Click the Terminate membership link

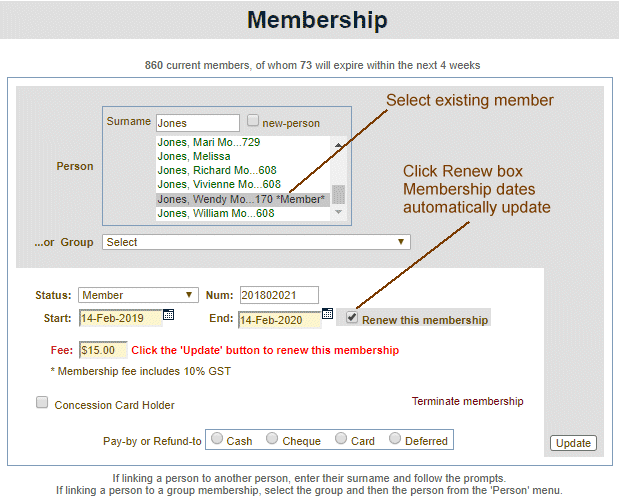(x=467, y=401)
